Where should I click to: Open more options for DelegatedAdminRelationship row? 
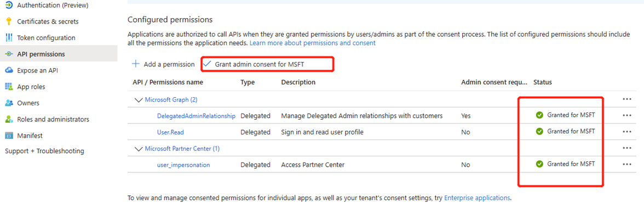click(626, 116)
